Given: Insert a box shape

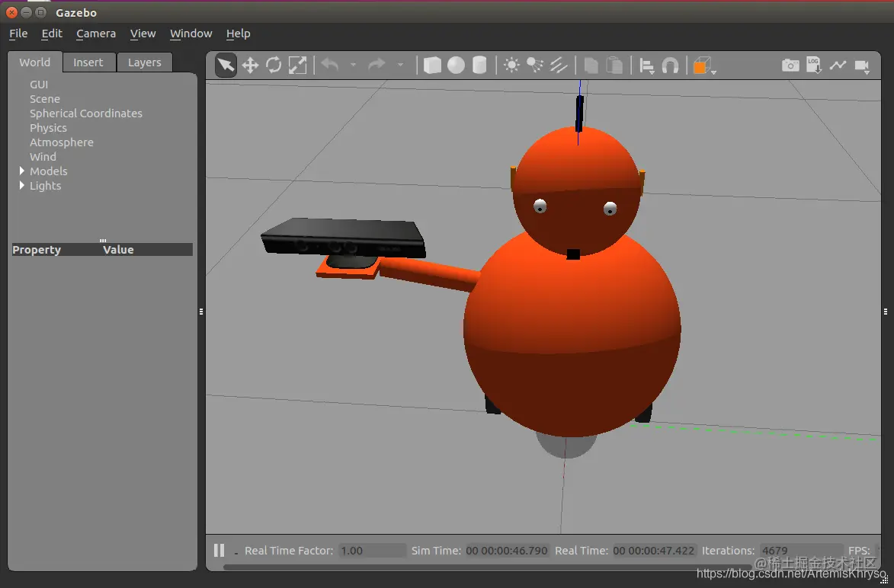Looking at the screenshot, I should tap(432, 66).
